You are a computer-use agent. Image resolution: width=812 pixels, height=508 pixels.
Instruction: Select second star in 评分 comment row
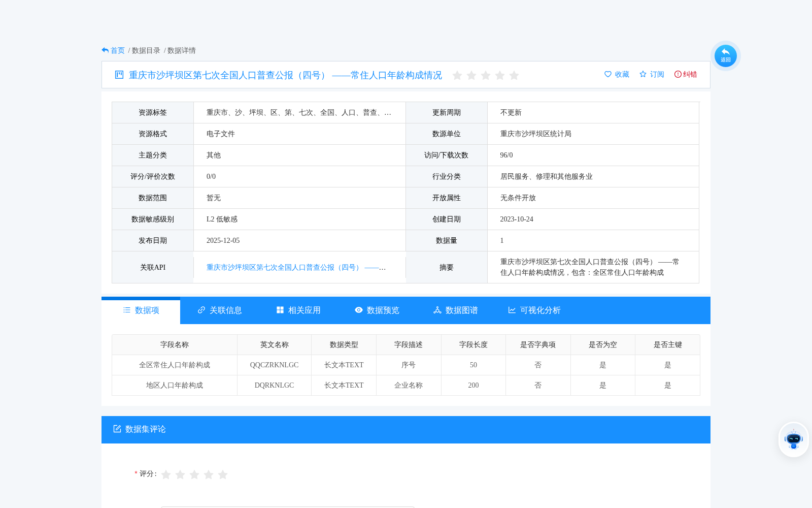click(180, 474)
